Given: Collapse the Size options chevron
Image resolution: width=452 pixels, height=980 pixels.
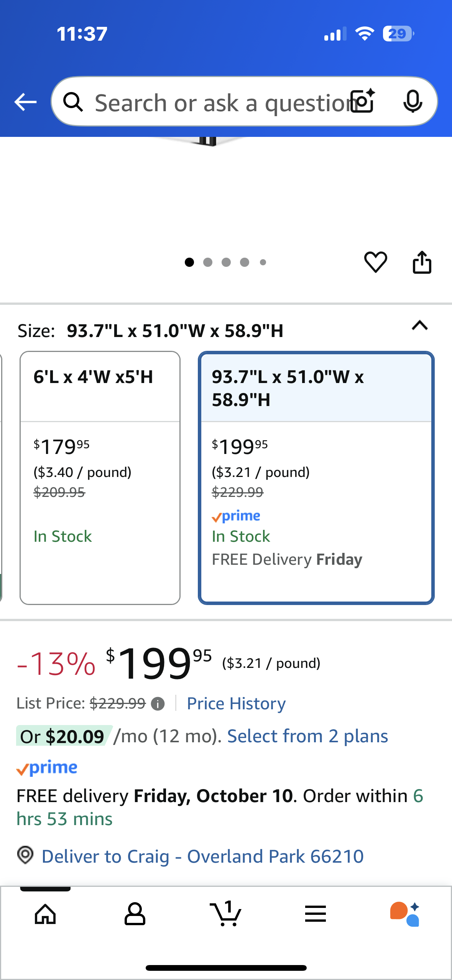Looking at the screenshot, I should [x=420, y=326].
